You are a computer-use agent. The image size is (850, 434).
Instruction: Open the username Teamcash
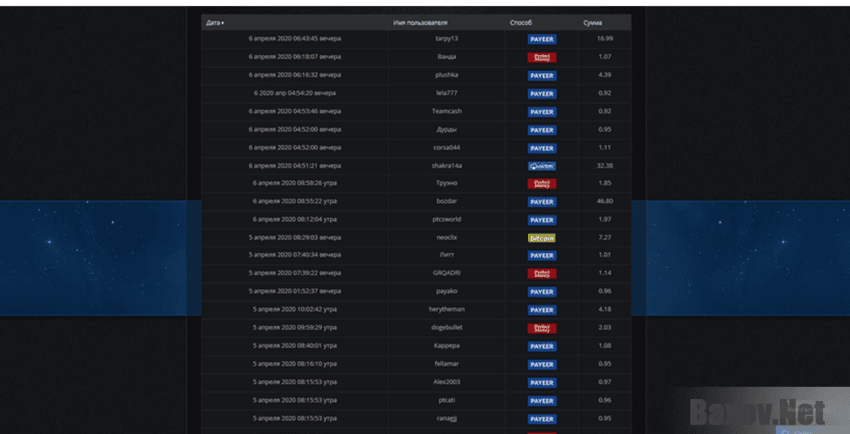446,111
